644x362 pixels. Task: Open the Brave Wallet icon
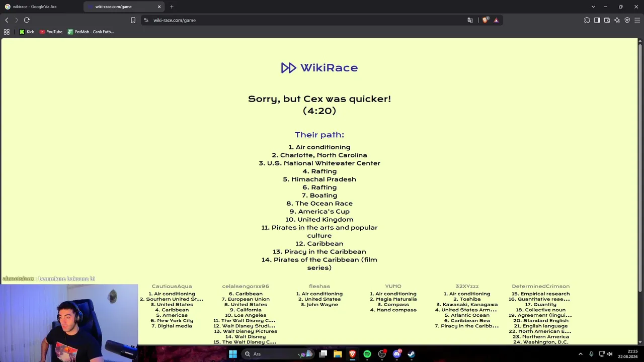[x=607, y=20]
